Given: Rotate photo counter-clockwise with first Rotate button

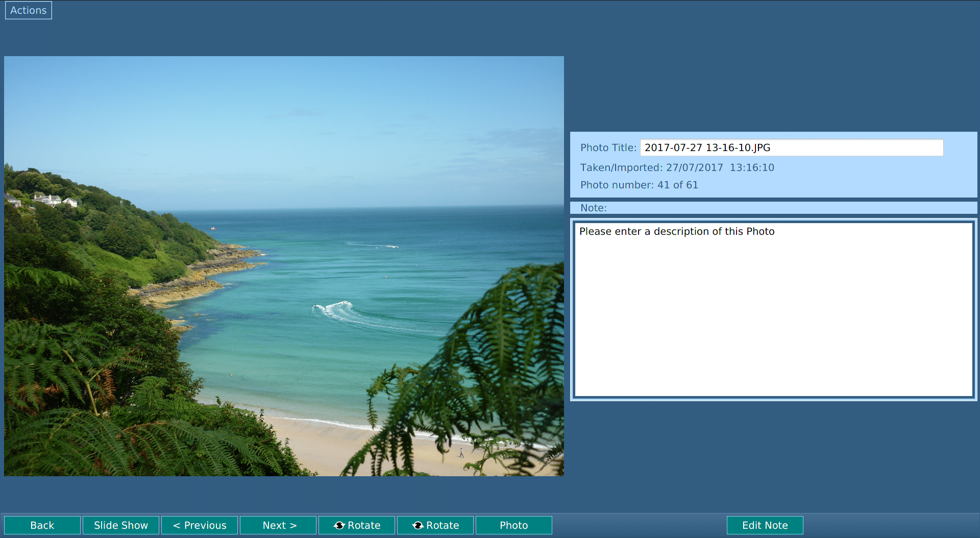Looking at the screenshot, I should click(357, 525).
